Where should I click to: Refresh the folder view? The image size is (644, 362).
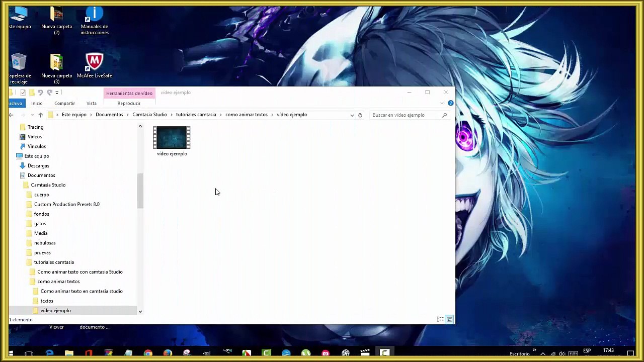pos(360,115)
